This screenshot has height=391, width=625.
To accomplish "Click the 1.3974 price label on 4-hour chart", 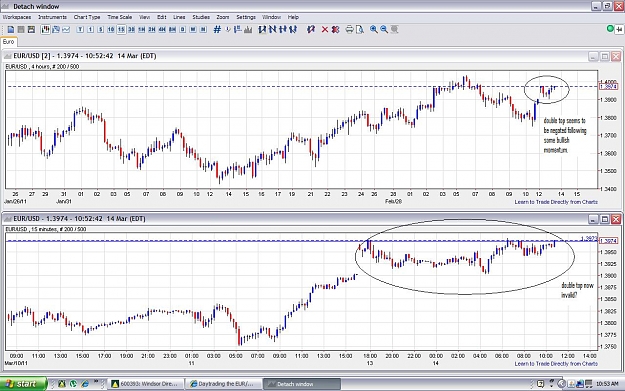I will pyautogui.click(x=608, y=86).
